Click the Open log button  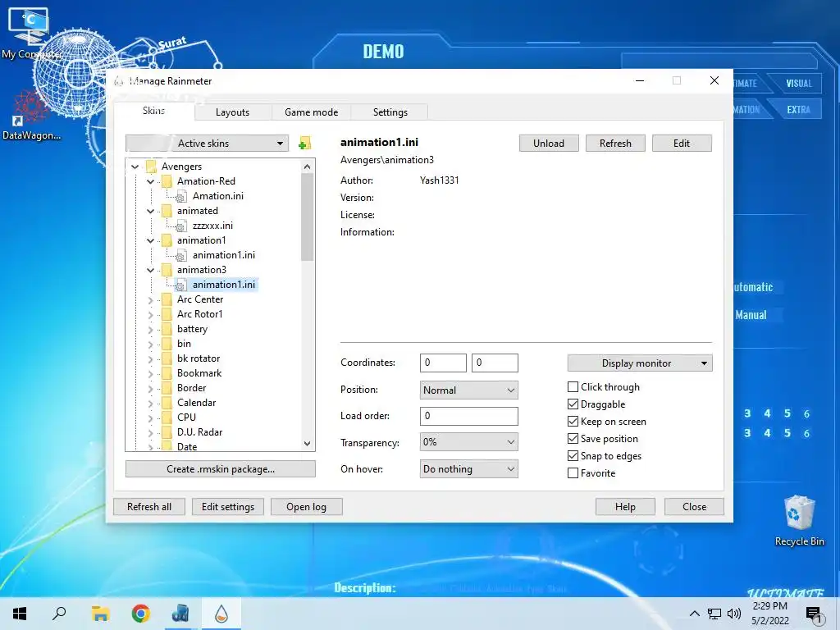[x=306, y=507]
